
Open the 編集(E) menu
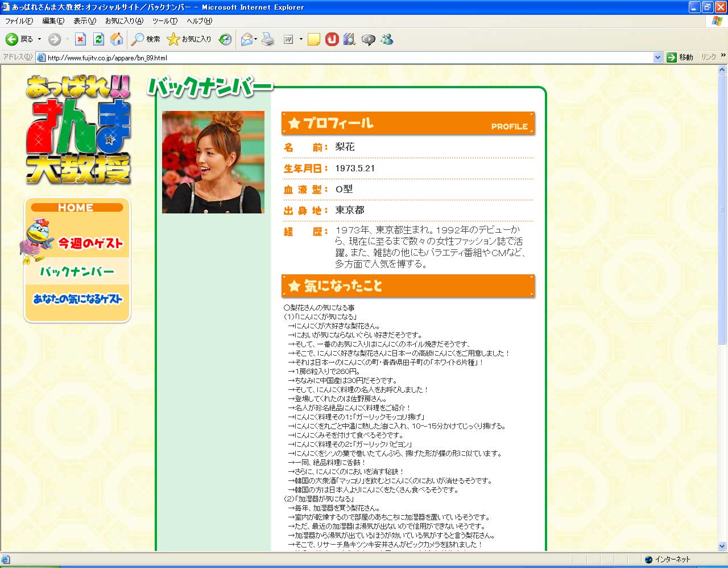click(x=53, y=20)
